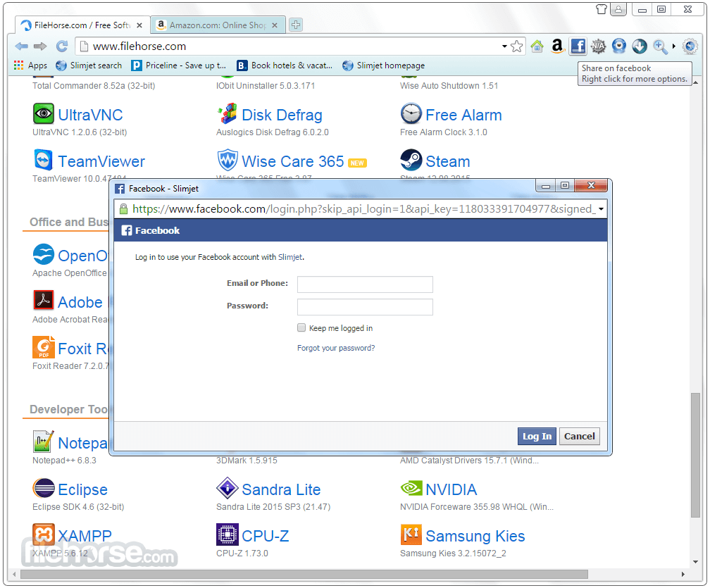Viewport: 710px width, 588px height.
Task: Click the zoom magnifier toolbar icon
Action: pyautogui.click(x=660, y=46)
